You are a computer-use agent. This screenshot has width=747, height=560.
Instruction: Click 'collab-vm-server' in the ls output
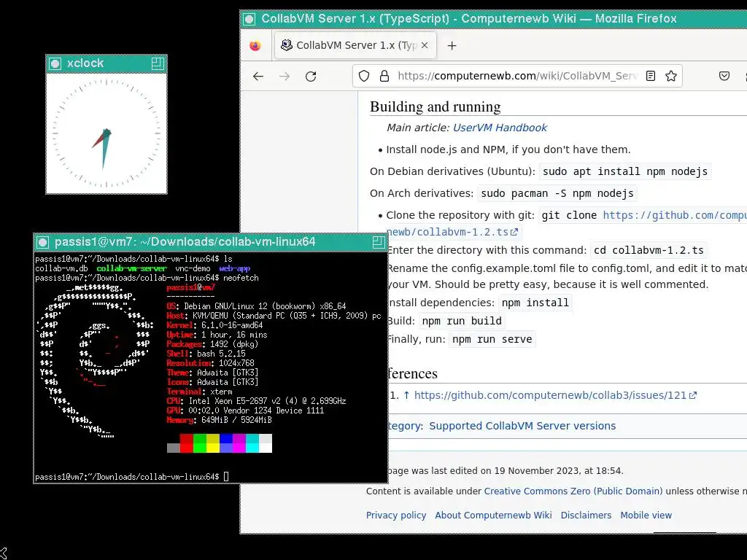(131, 268)
